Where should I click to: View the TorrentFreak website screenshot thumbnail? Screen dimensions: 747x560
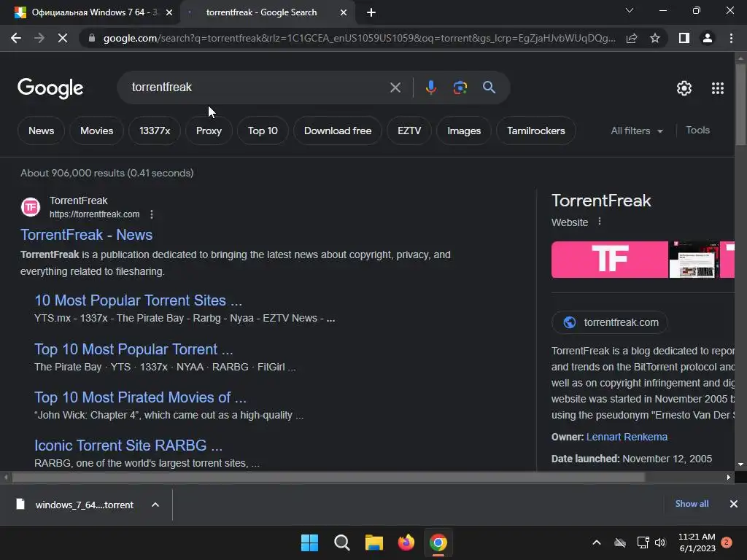click(694, 260)
